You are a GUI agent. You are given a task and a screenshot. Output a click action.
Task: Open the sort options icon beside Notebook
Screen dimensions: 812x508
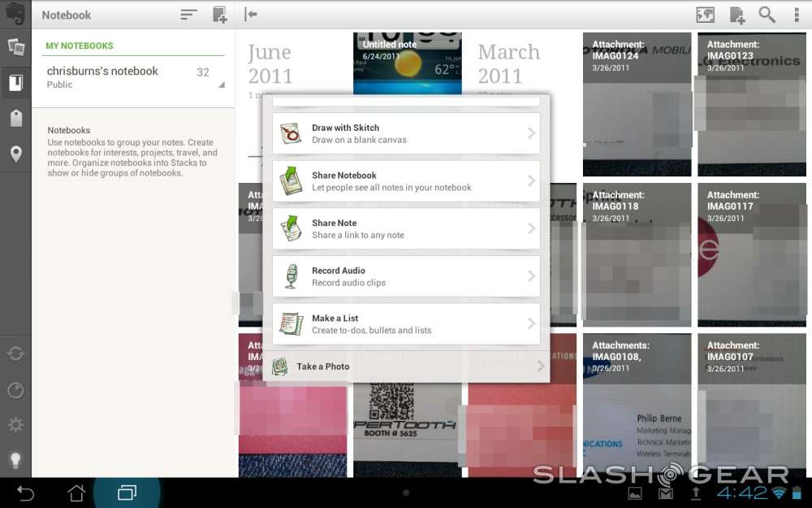tap(188, 15)
